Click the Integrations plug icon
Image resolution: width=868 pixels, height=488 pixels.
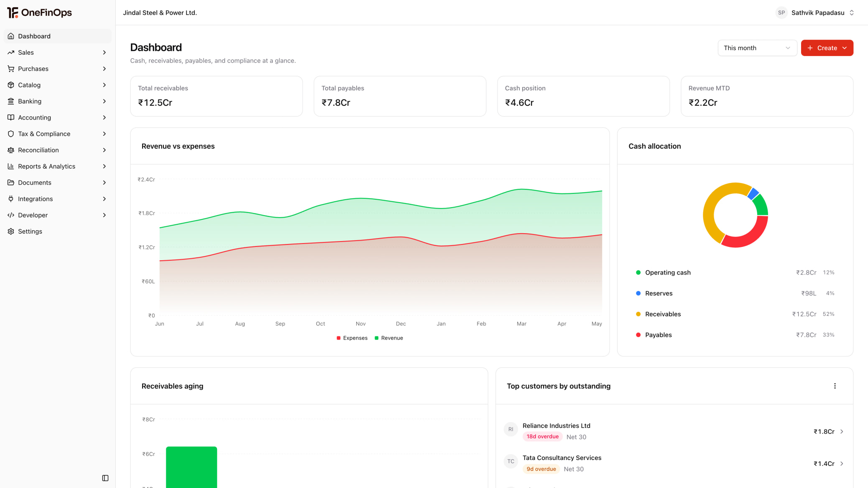click(11, 199)
